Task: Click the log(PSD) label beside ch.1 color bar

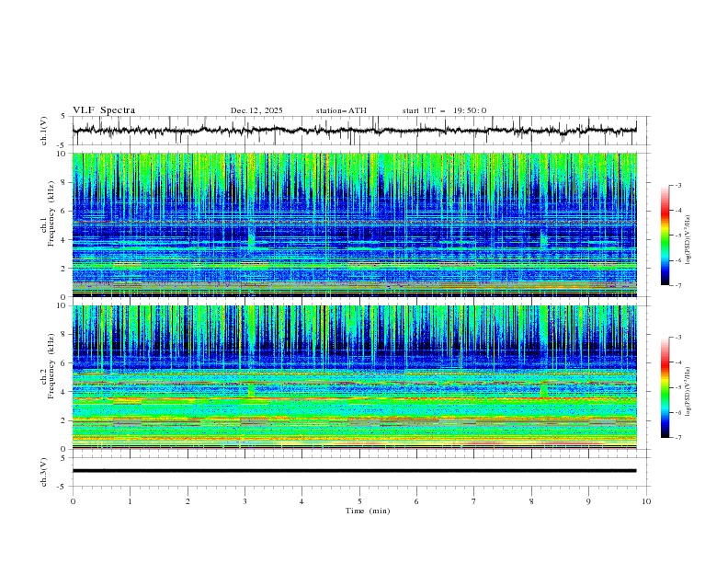Action: [688, 240]
